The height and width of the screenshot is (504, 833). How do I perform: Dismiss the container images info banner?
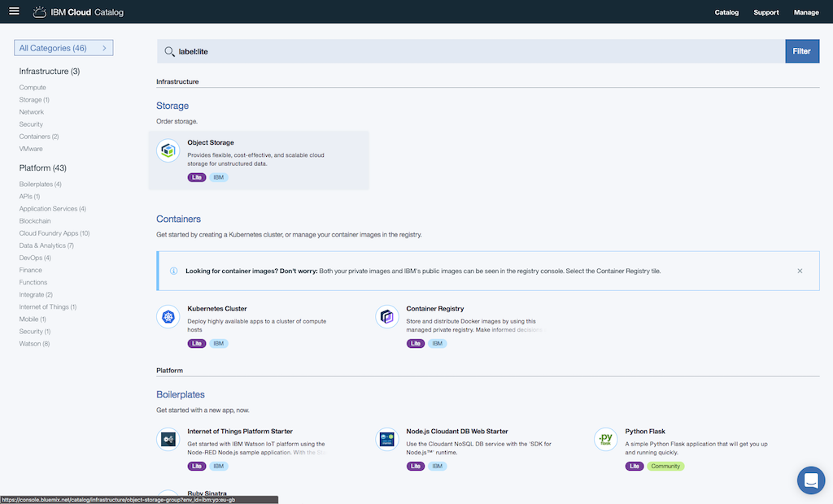click(800, 271)
